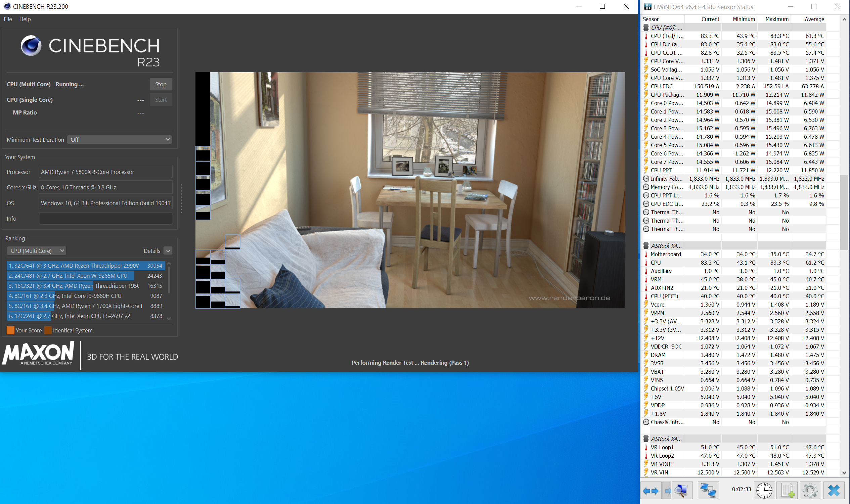Open the Minimum Test Duration dropdown

(x=119, y=140)
